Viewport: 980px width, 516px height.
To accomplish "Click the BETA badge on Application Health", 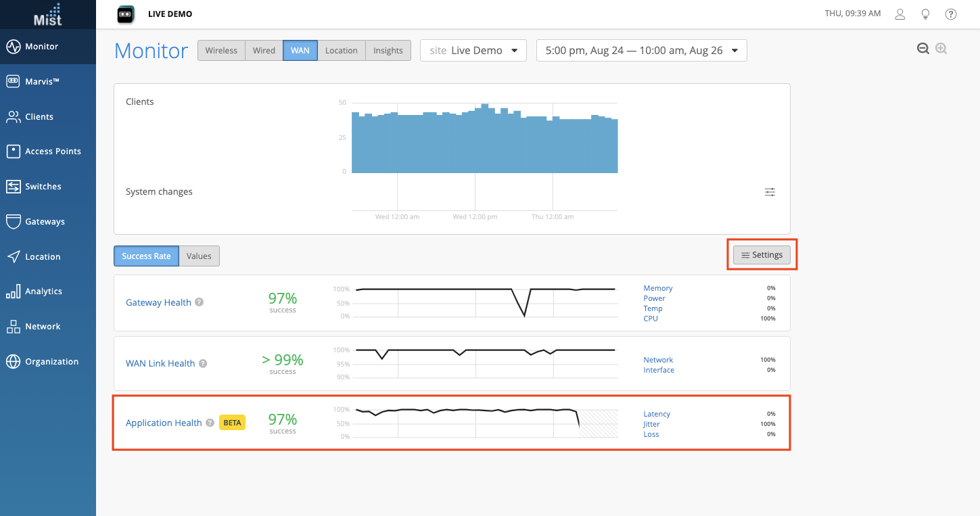I will point(232,423).
